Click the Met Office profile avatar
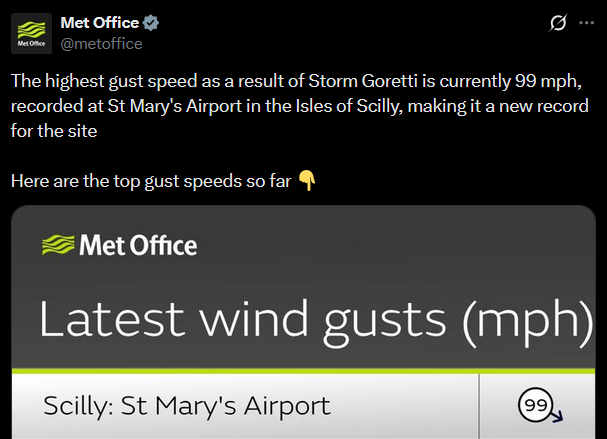The image size is (607, 439). tap(31, 33)
